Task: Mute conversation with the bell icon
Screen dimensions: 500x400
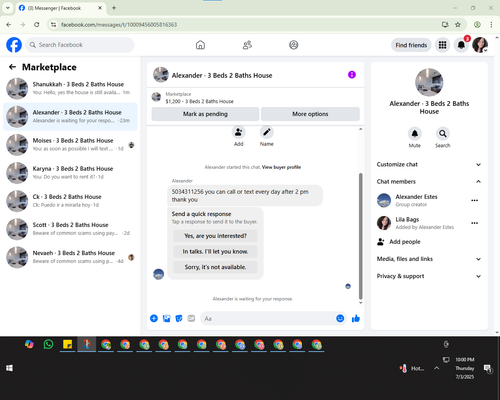Action: 415,134
